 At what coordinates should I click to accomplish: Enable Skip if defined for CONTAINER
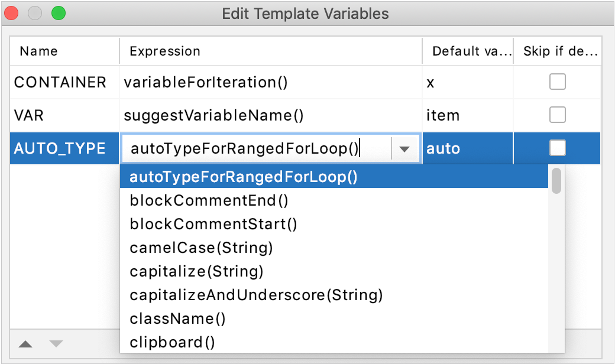(x=557, y=82)
